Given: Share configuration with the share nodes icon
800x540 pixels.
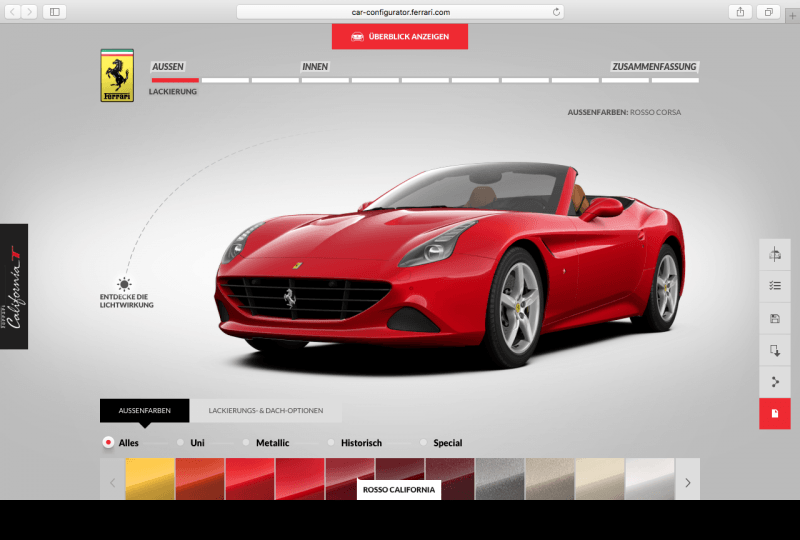Looking at the screenshot, I should click(774, 382).
